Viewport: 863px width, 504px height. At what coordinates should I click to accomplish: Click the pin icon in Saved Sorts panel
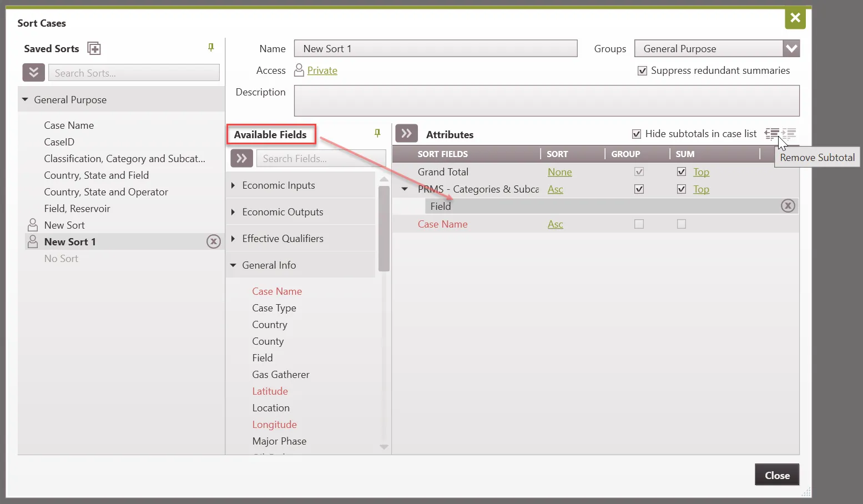pos(211,48)
